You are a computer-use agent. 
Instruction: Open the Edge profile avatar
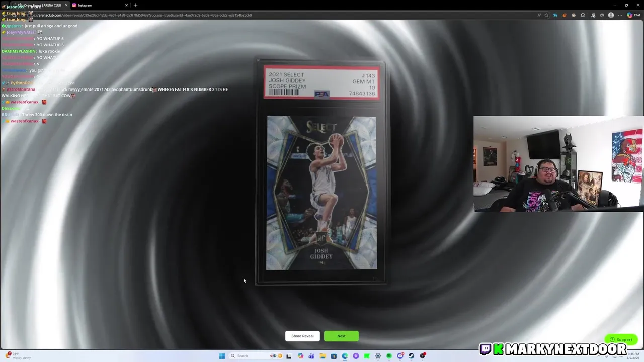point(611,15)
